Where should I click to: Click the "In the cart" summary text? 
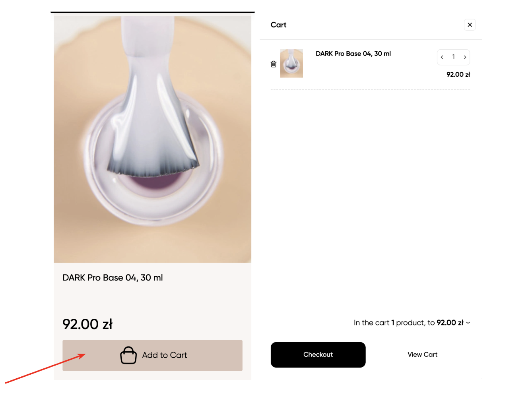point(371,323)
